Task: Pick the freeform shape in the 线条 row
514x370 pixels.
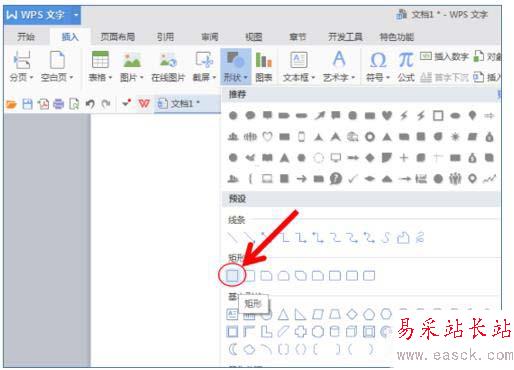Action: click(403, 238)
